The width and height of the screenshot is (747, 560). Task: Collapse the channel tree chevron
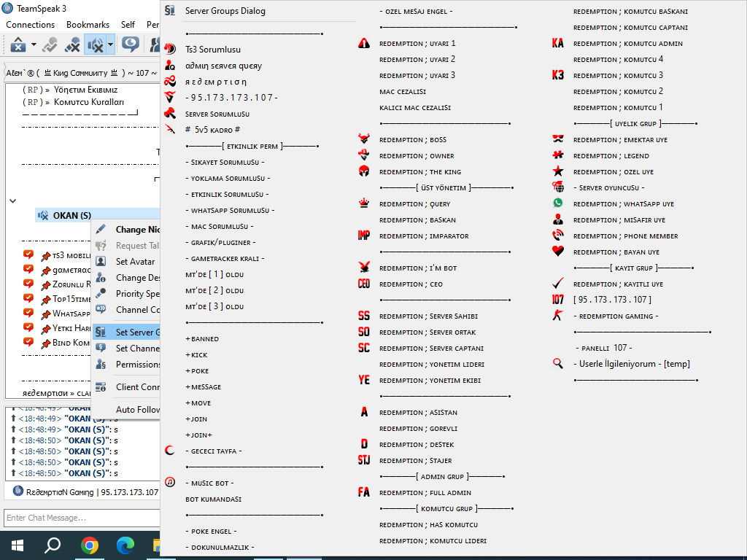click(13, 201)
